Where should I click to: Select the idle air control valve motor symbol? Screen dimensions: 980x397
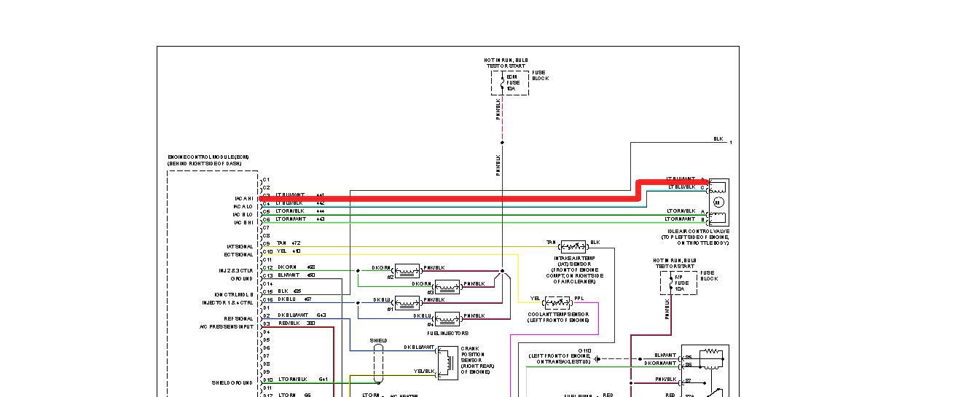(718, 202)
